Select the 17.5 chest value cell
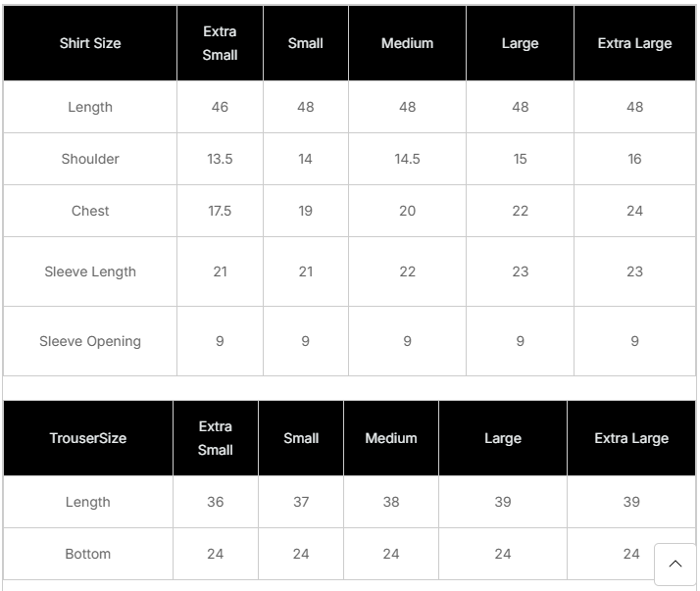 (220, 211)
